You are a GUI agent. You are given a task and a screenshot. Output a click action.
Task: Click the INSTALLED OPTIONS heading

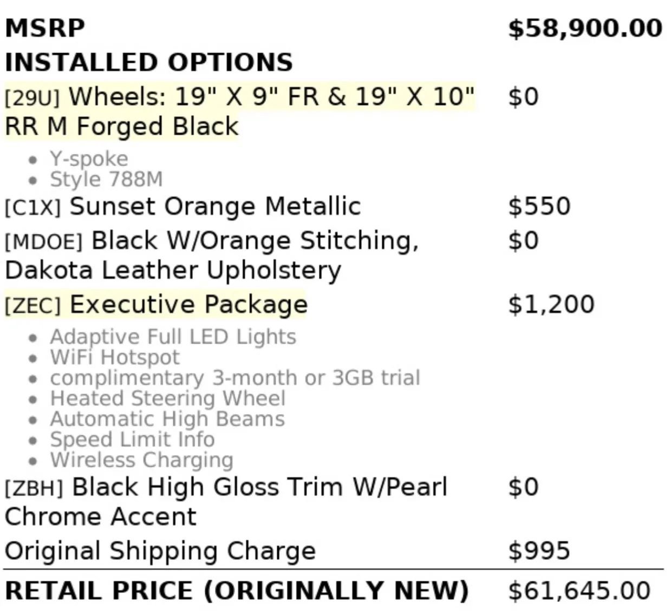tap(149, 62)
